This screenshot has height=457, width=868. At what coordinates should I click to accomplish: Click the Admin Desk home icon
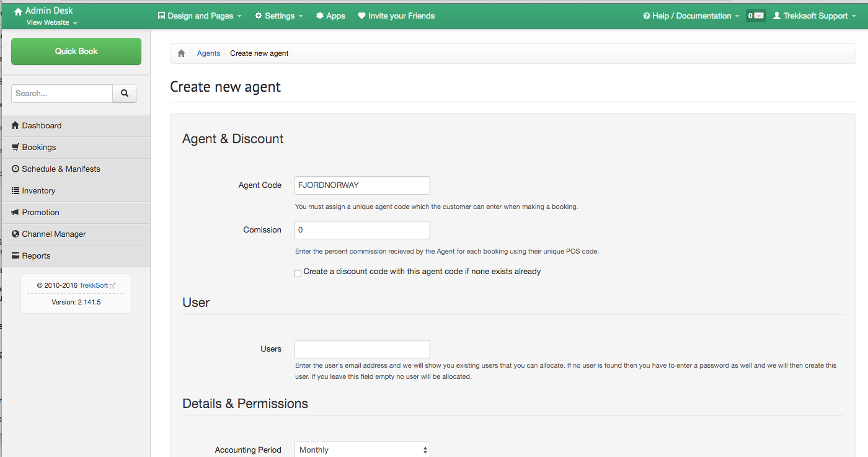click(18, 11)
